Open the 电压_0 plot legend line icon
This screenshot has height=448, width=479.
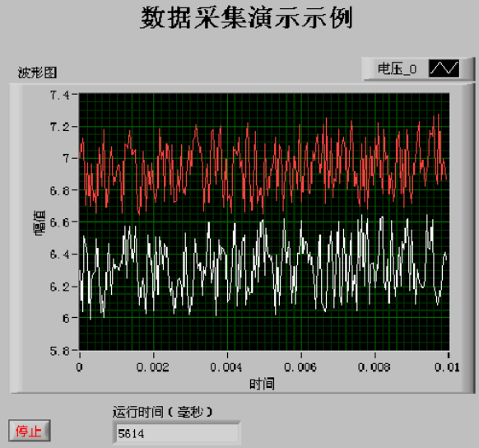click(444, 68)
